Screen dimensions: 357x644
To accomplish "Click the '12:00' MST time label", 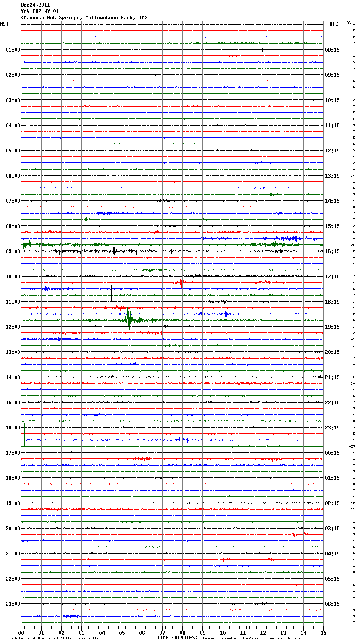I will [x=13, y=327].
